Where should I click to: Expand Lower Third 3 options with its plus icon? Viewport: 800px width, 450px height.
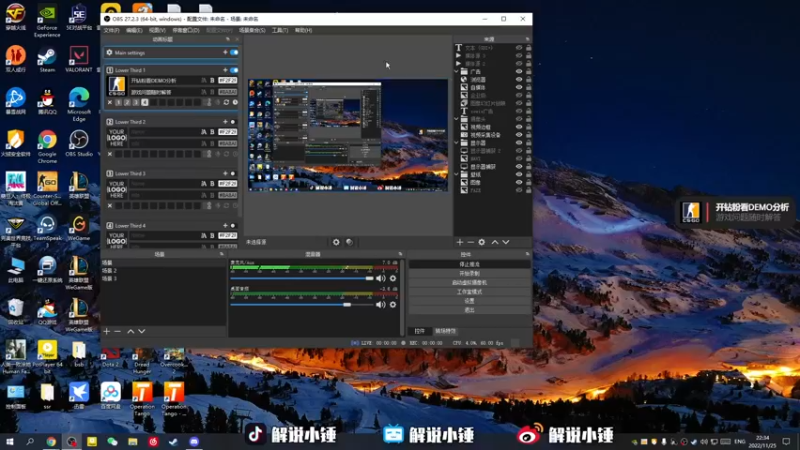[225, 173]
